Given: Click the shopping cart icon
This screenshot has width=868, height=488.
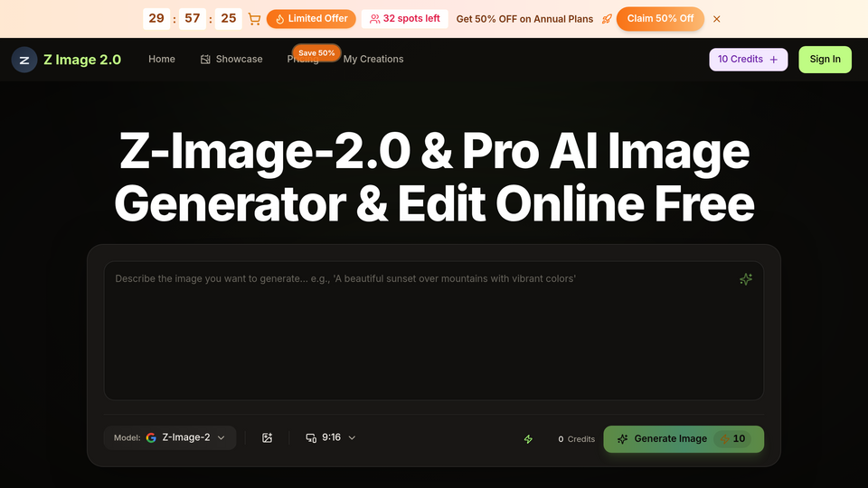Looking at the screenshot, I should click(254, 19).
